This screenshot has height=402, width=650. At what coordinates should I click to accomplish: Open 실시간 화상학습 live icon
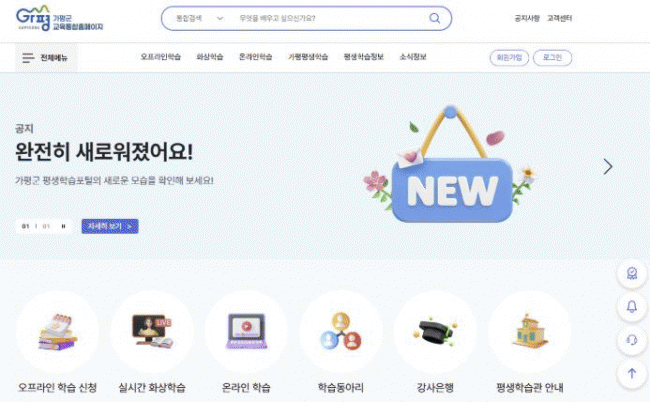click(152, 332)
